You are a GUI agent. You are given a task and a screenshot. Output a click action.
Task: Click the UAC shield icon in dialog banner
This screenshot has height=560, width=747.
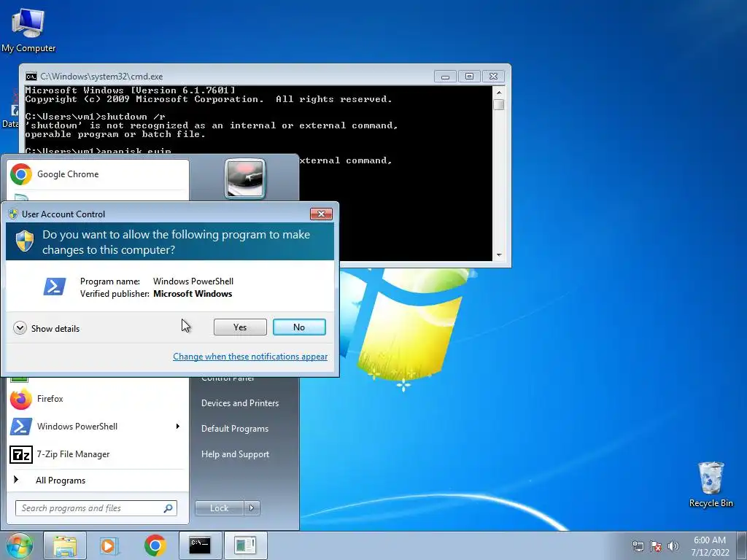pos(25,241)
